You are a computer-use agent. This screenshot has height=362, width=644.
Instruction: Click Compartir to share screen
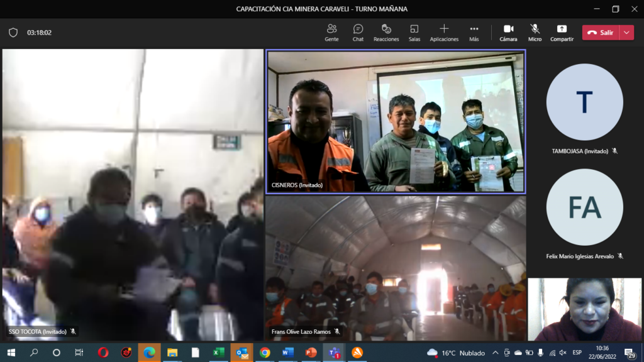click(x=562, y=32)
